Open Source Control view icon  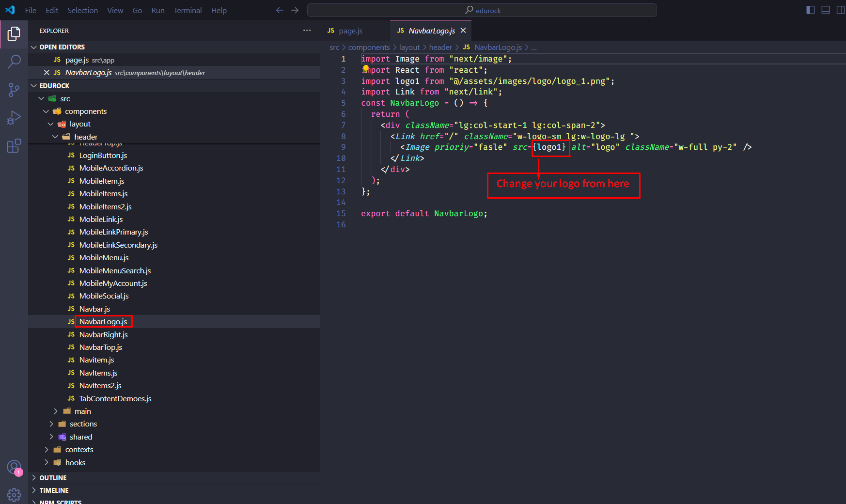(14, 90)
